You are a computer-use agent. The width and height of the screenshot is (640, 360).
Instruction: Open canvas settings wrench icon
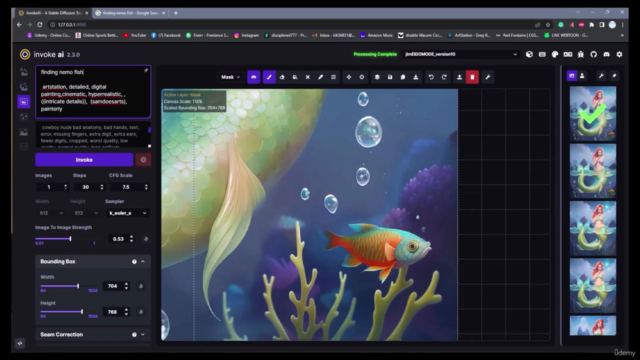[487, 77]
